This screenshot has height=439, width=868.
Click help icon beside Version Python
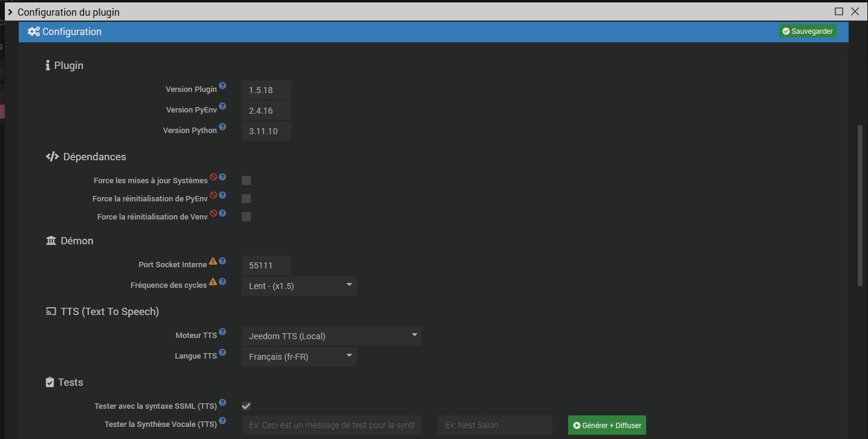[222, 127]
